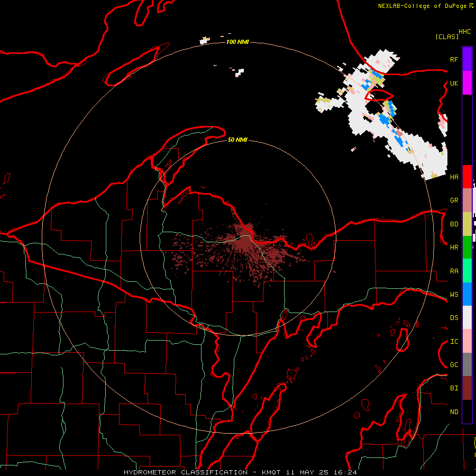
Task: Click the HR legend label
Action: [x=454, y=248]
